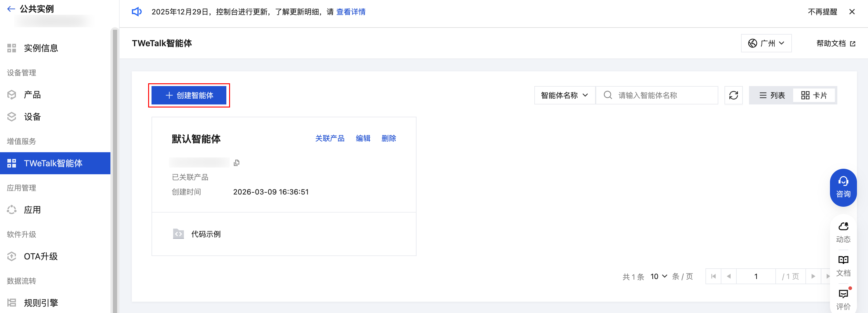Open the 文档 book icon
This screenshot has height=313, width=868.
[843, 266]
